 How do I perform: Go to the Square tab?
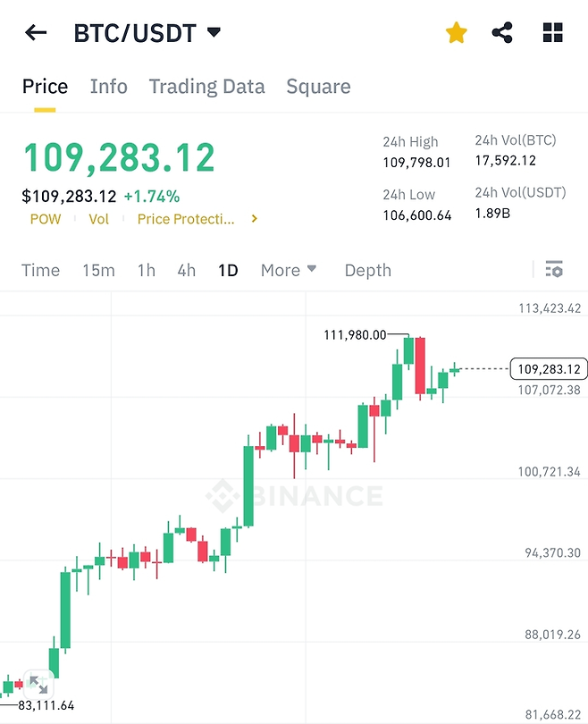(x=318, y=87)
